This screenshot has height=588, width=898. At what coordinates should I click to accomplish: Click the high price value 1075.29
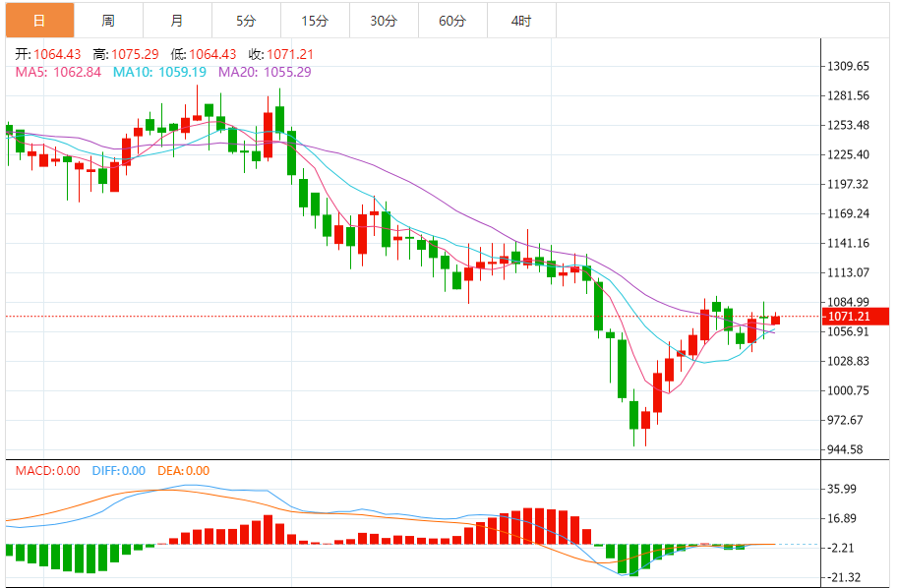coord(135,54)
